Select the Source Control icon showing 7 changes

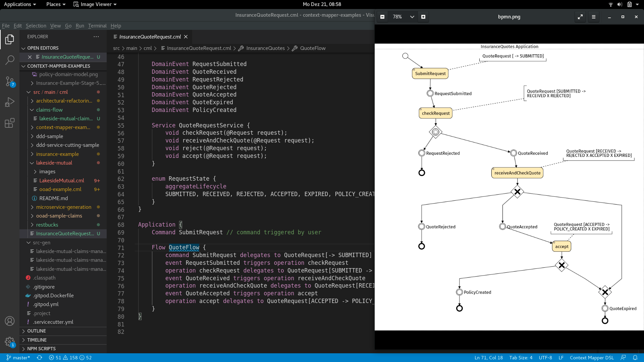pos(9,81)
